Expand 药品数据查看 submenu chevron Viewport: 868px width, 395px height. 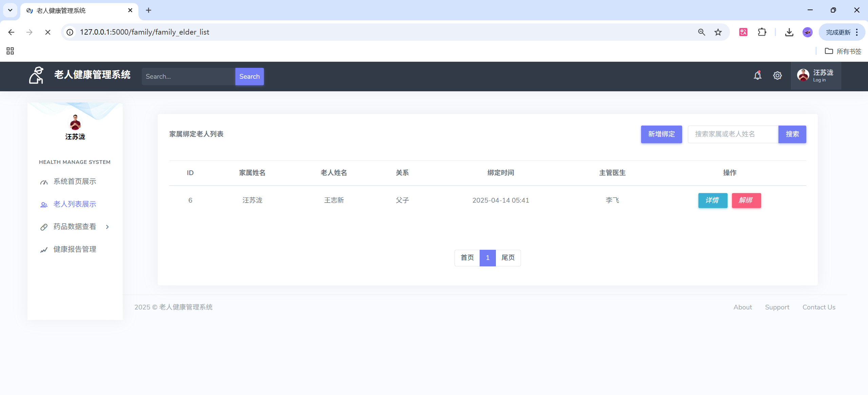click(x=107, y=227)
